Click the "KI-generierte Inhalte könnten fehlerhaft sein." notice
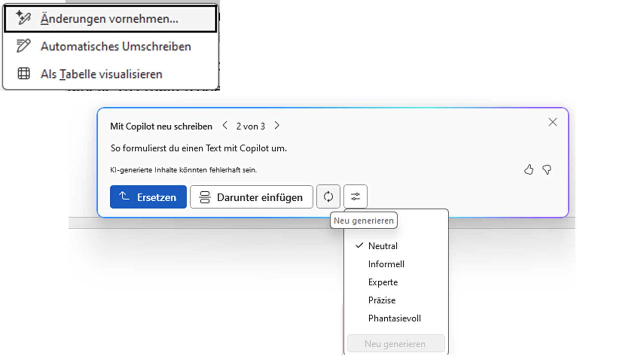Image resolution: width=644 pixels, height=362 pixels. (183, 170)
